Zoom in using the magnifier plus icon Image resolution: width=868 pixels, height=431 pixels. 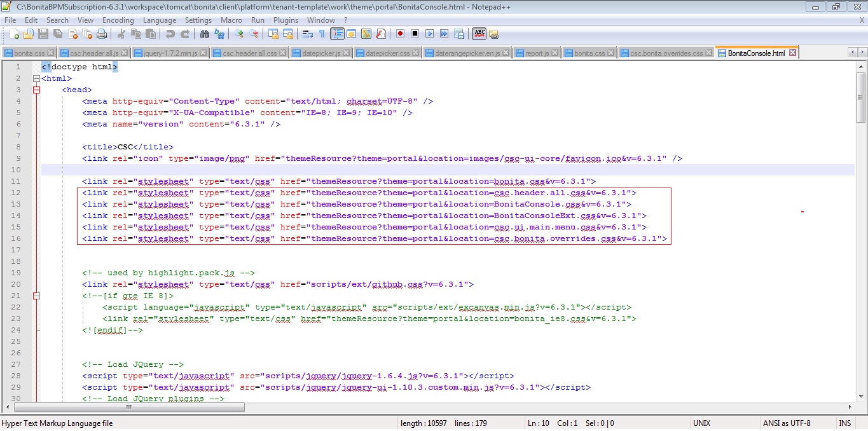239,34
